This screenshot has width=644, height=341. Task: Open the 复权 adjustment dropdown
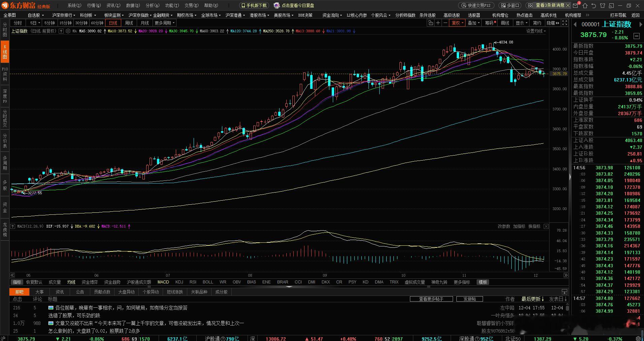pyautogui.click(x=457, y=23)
